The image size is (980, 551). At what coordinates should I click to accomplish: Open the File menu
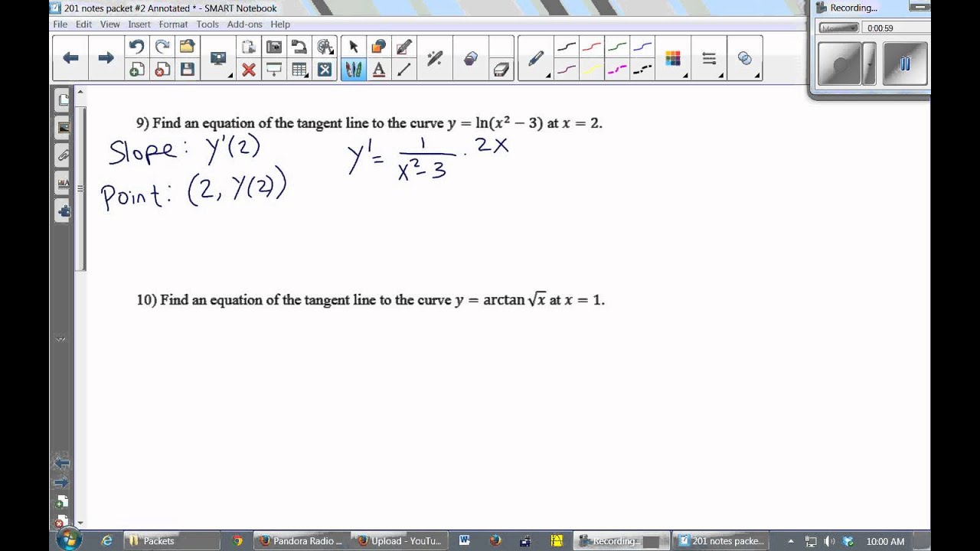click(x=60, y=24)
